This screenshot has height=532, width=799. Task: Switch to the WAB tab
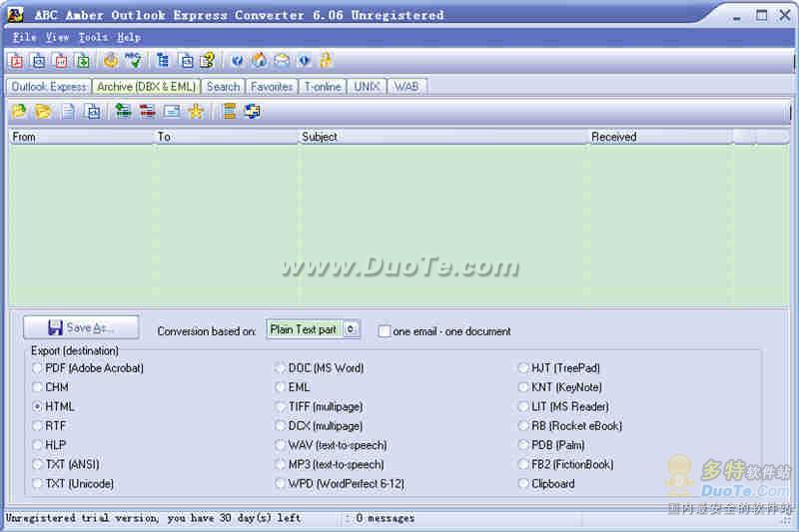pos(406,87)
